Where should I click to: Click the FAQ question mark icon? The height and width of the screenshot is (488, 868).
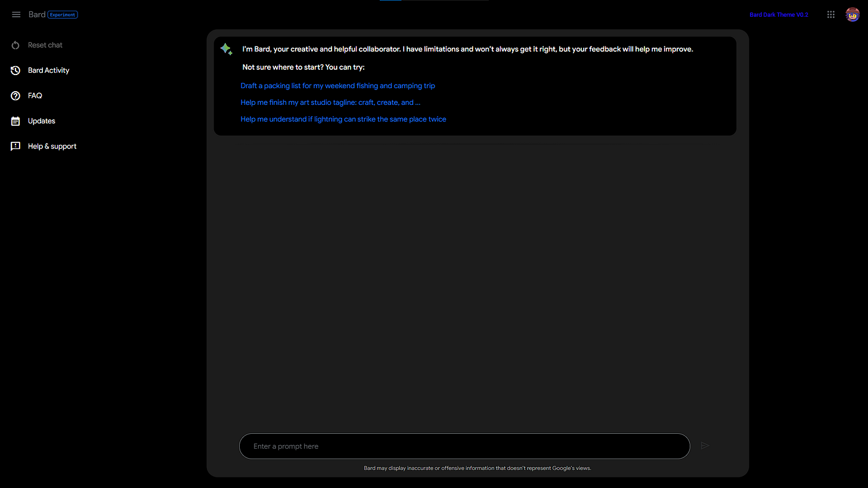(x=16, y=95)
